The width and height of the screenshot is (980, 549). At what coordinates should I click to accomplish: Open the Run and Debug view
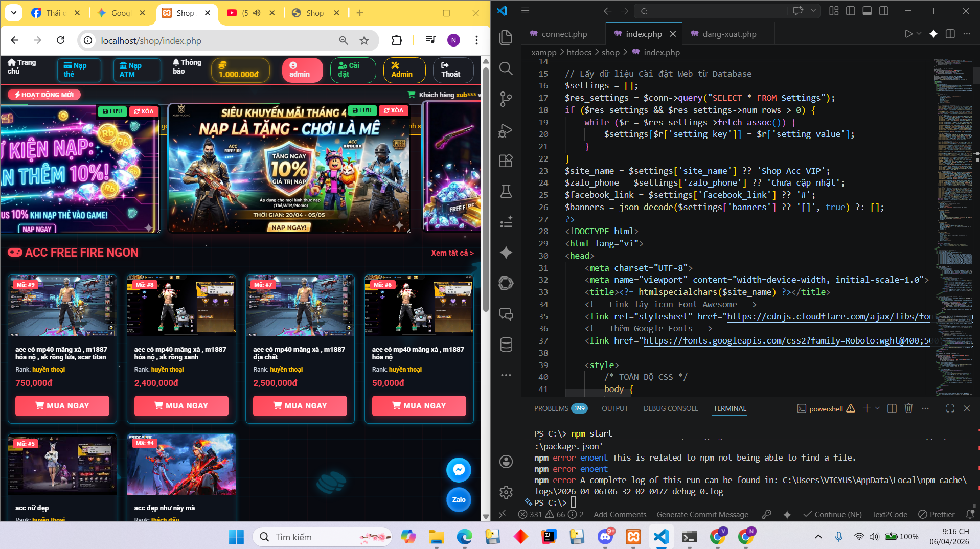(506, 130)
